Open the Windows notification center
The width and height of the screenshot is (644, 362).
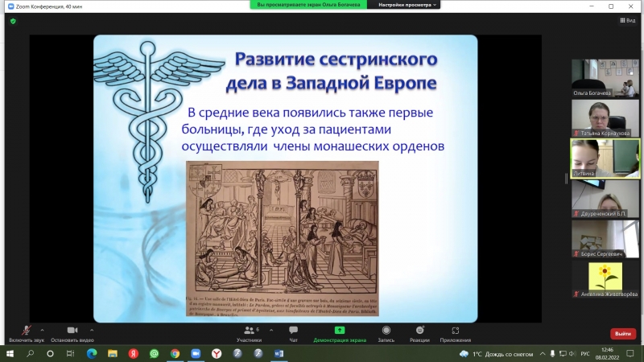click(x=630, y=354)
